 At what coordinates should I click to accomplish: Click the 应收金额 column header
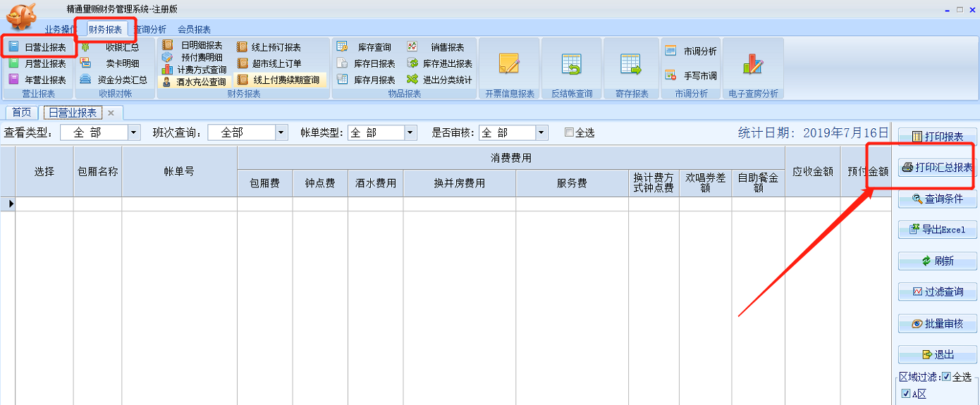(812, 171)
